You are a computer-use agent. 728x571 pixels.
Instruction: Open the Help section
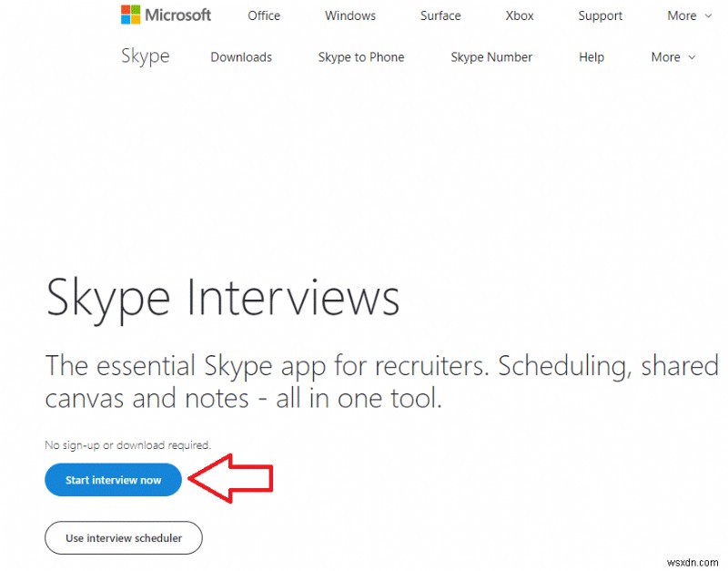[591, 57]
